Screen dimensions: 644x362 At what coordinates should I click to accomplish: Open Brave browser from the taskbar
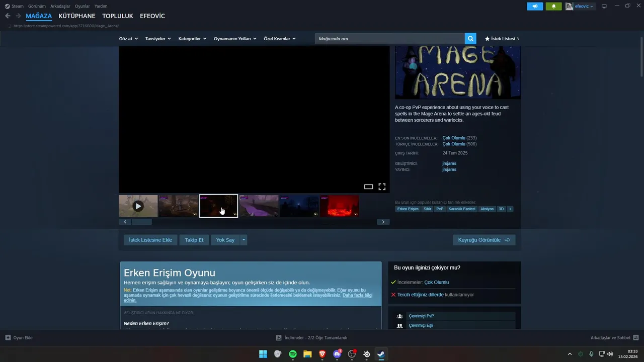[x=323, y=354]
